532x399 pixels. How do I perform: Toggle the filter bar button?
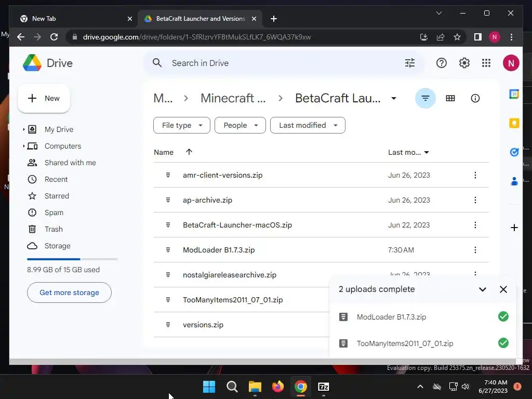[x=425, y=98]
